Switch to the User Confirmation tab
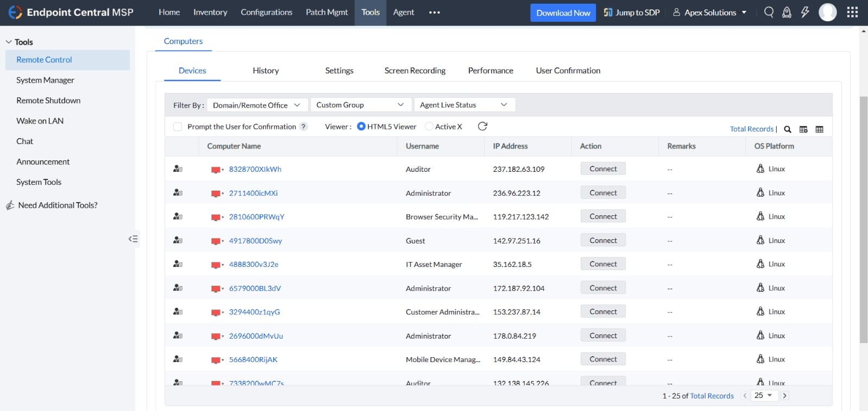The height and width of the screenshot is (411, 868). [568, 71]
